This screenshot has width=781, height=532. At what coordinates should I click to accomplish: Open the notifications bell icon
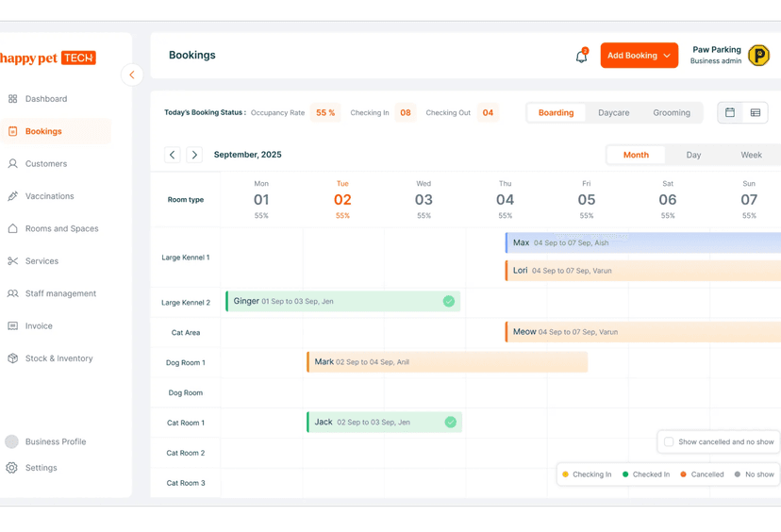point(581,56)
